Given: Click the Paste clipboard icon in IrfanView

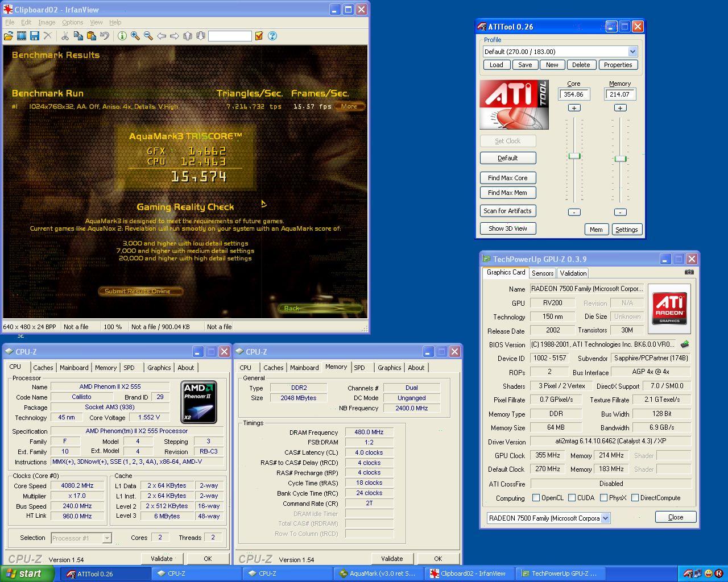Looking at the screenshot, I should [91, 36].
